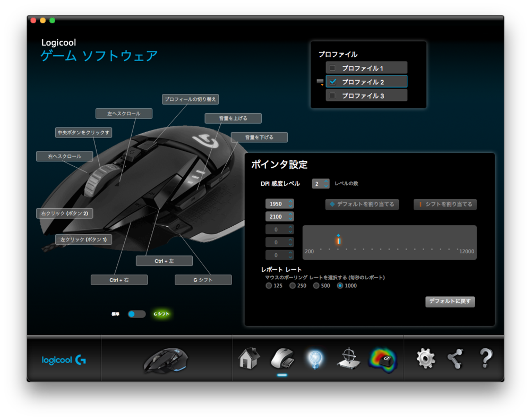
Task: Click the 中央ボタンをクリックする assignment label
Action: pos(84,132)
